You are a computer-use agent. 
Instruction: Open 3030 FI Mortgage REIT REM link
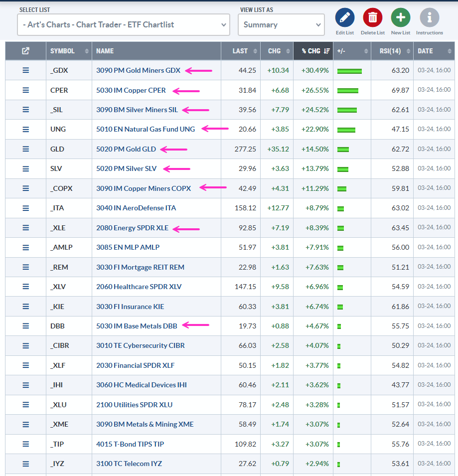(x=140, y=267)
